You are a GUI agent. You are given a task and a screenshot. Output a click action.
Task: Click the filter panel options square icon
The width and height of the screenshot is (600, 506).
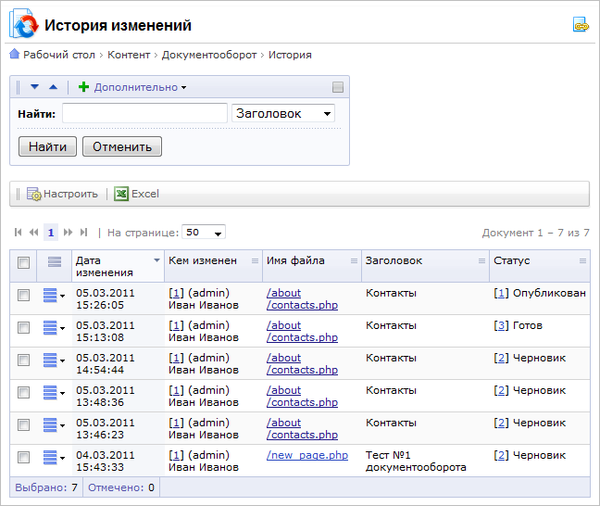(338, 87)
